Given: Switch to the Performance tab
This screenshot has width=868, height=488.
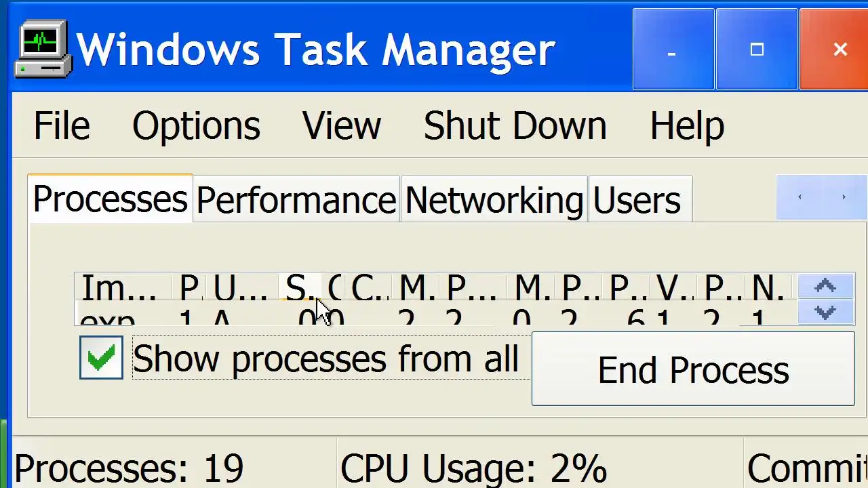Looking at the screenshot, I should 296,200.
